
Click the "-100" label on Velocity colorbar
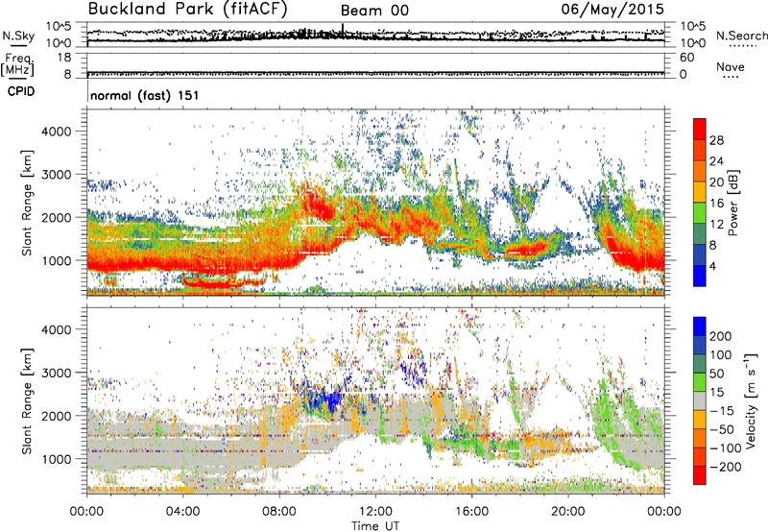[x=726, y=448]
